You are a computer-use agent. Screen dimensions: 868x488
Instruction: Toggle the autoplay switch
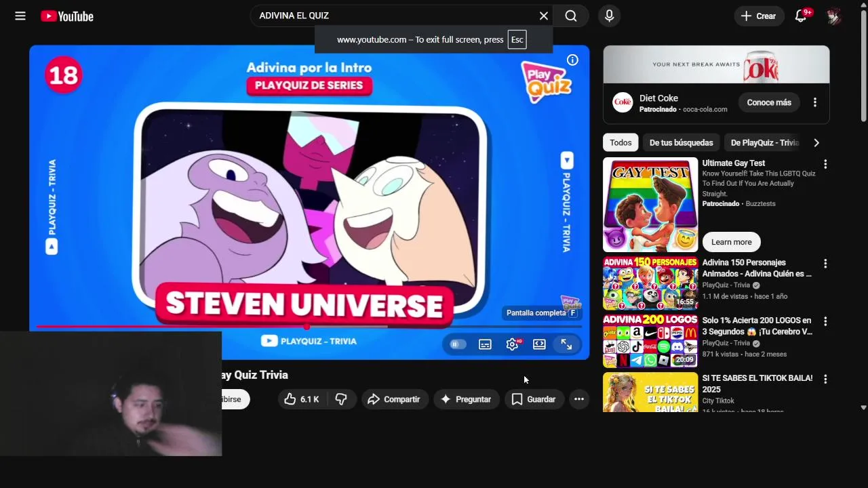[458, 344]
